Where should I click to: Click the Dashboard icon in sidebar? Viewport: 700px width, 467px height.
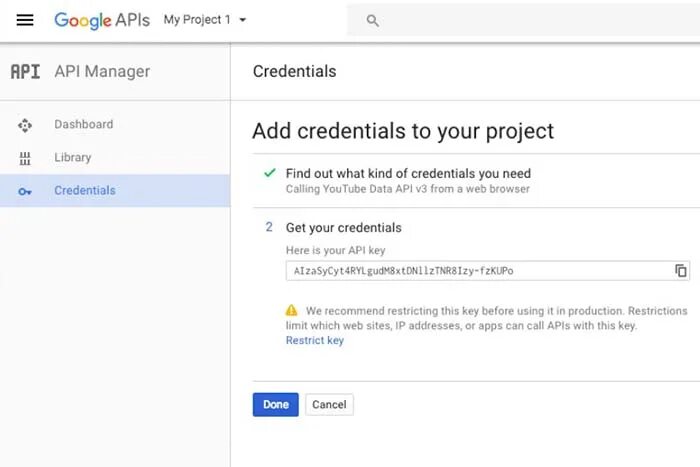25,125
